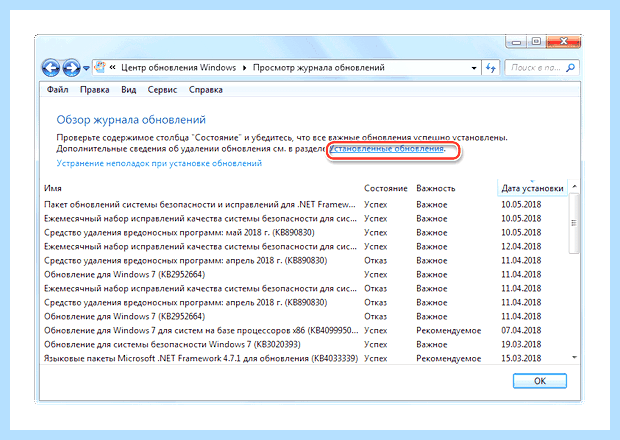The width and height of the screenshot is (620, 440).
Task: Select 'Просмотр журнала обновлений' breadcrumb
Action: (319, 68)
